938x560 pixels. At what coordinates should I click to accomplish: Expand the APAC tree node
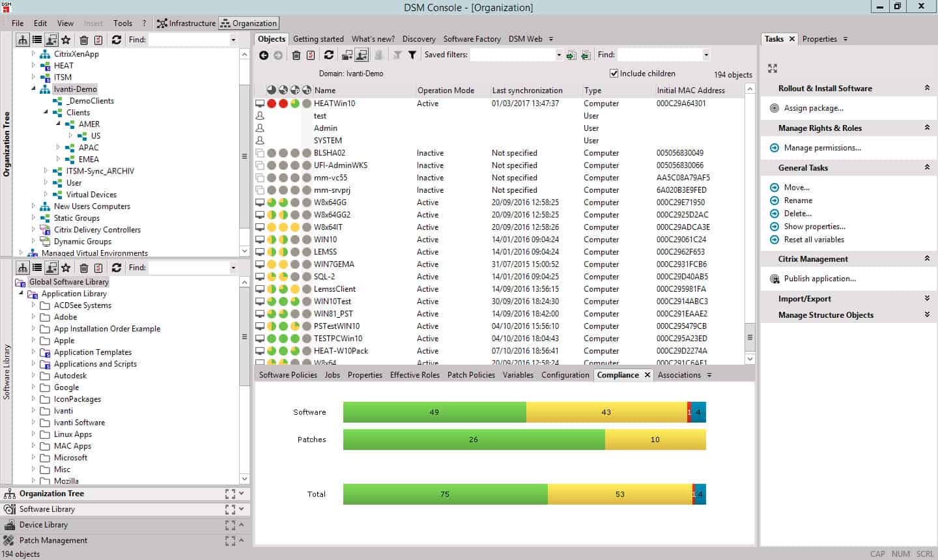[58, 148]
